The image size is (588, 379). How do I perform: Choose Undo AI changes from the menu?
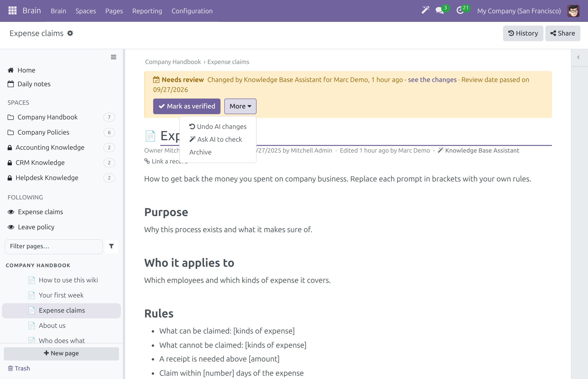(x=218, y=126)
